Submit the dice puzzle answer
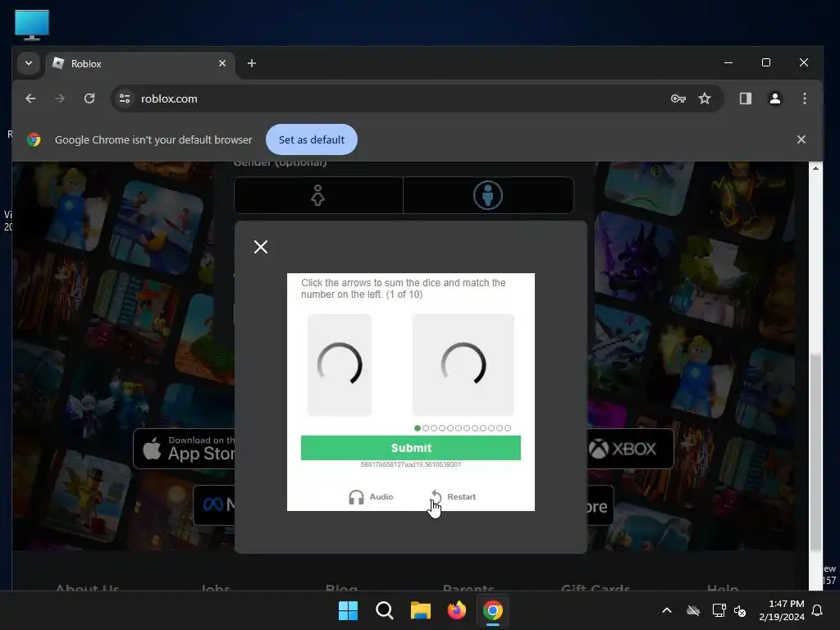The width and height of the screenshot is (840, 630). pyautogui.click(x=410, y=448)
